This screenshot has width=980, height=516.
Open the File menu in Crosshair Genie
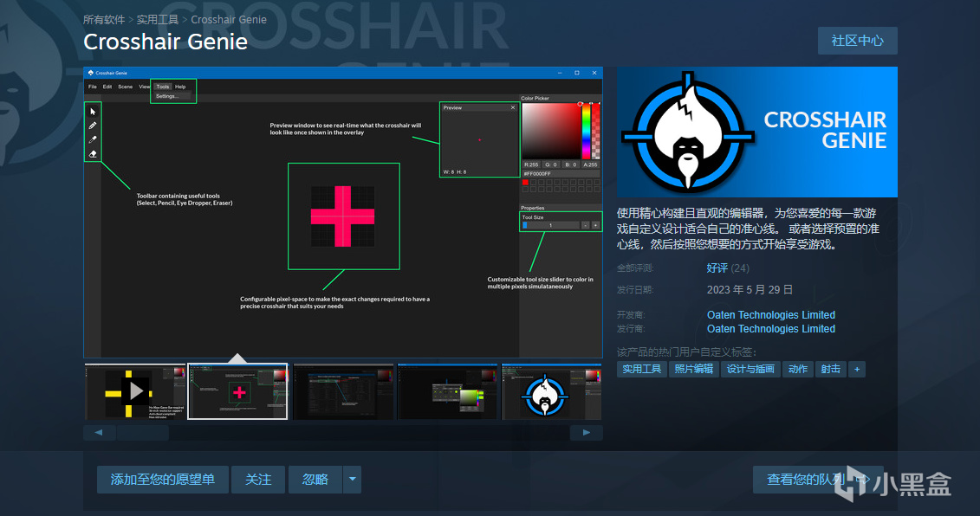(93, 87)
